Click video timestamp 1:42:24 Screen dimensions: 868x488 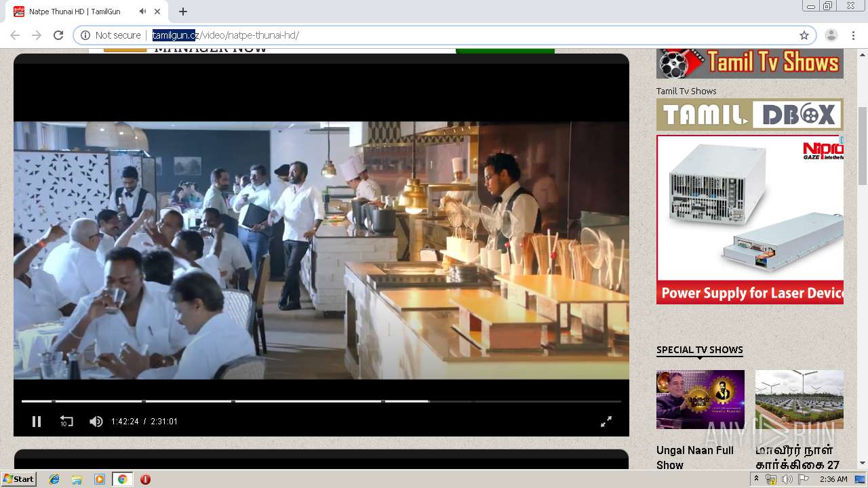125,422
